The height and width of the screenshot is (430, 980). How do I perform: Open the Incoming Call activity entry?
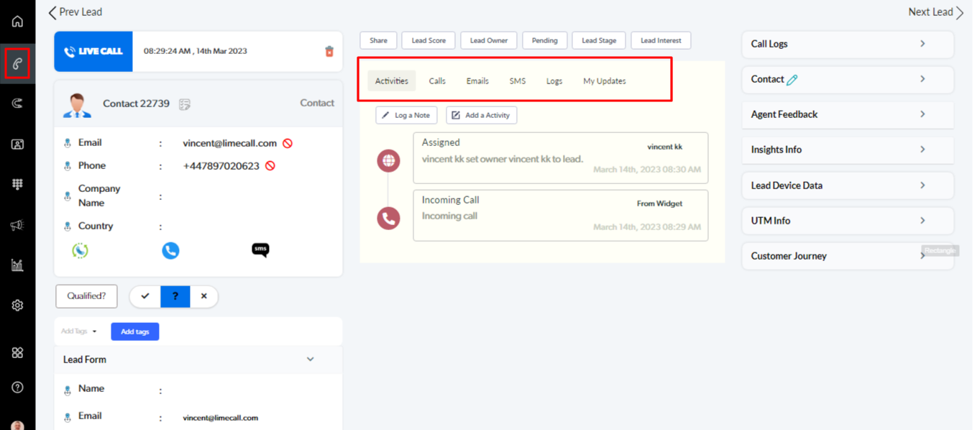560,215
